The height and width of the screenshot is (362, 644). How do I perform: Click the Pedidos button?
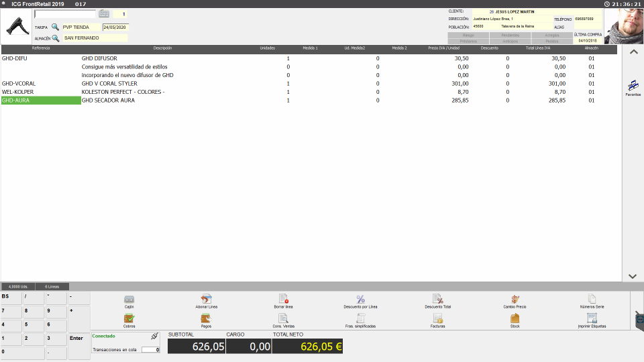point(552,42)
